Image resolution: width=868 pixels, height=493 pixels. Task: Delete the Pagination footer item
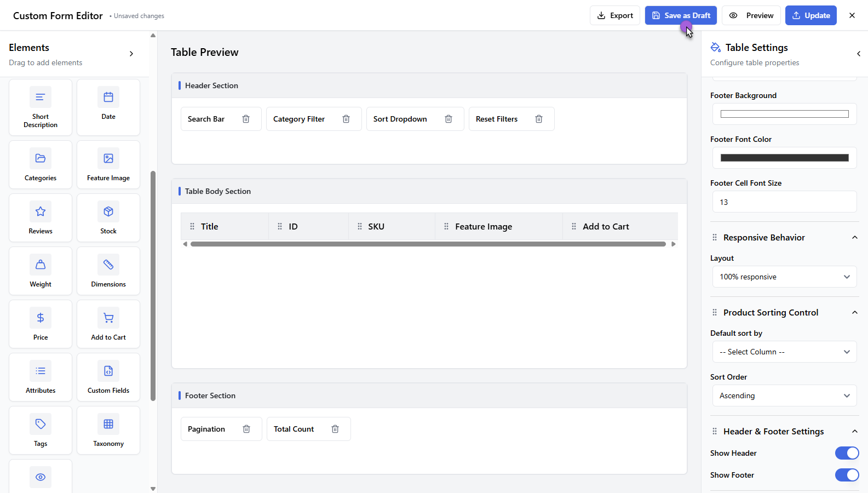click(246, 429)
